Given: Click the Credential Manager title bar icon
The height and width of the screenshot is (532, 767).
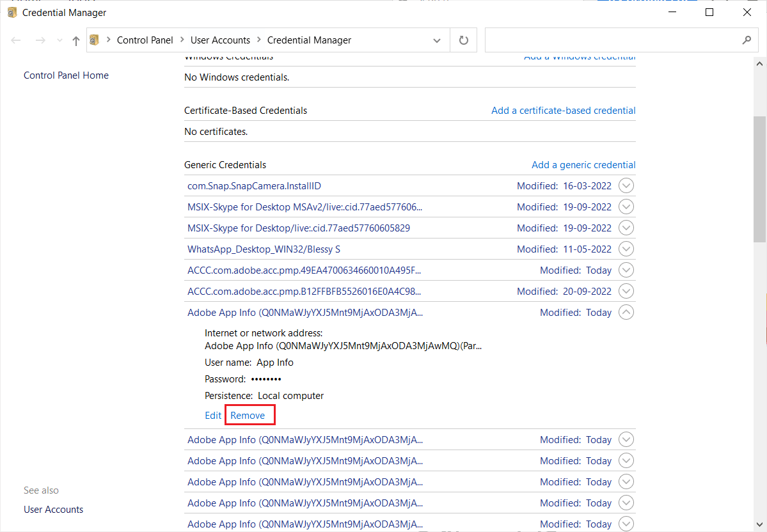Looking at the screenshot, I should tap(12, 13).
